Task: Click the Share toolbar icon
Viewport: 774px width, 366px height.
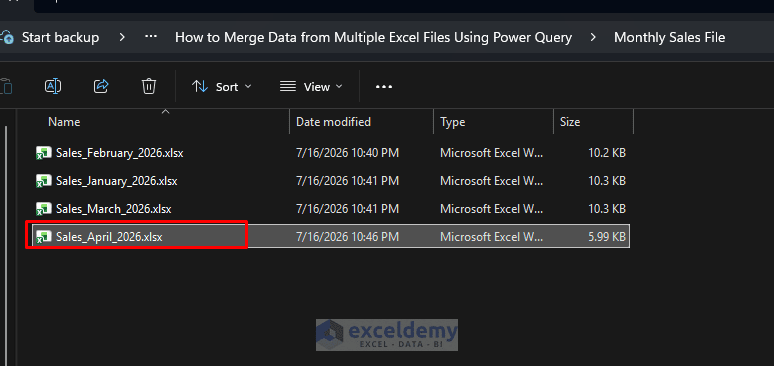Action: click(x=101, y=86)
